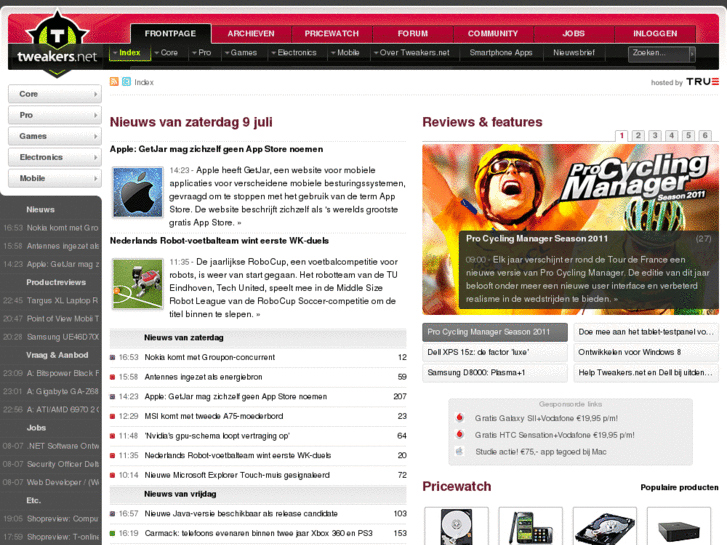Show reviews slide 4

tap(671, 135)
